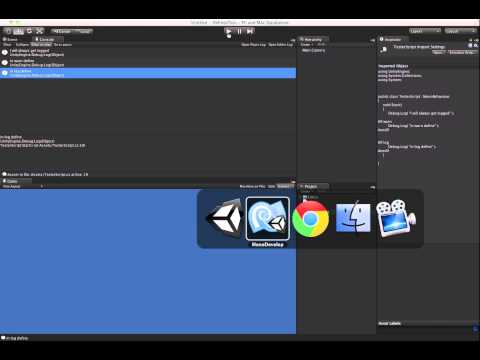Switch to the Scene tab

pyautogui.click(x=12, y=39)
